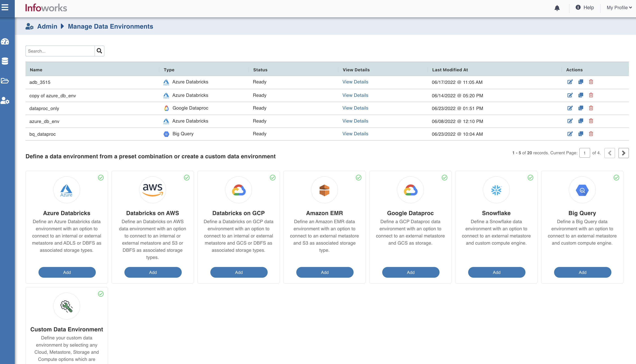
Task: Clone the adb_3515 environment
Action: point(581,82)
